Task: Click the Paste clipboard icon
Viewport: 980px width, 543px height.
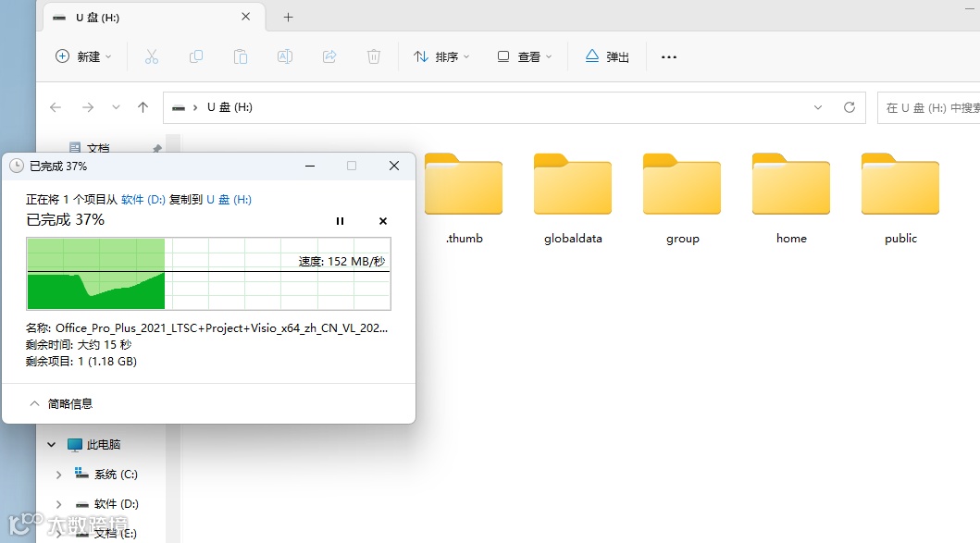Action: coord(240,56)
